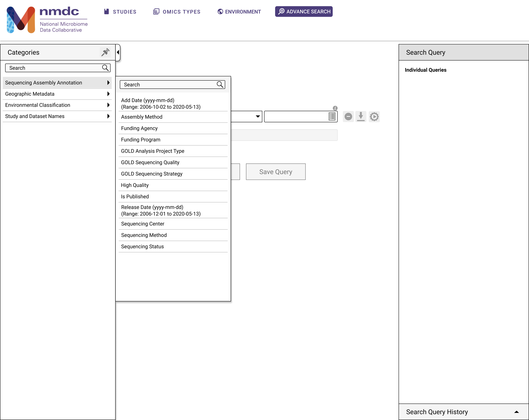Viewport: 529px width, 420px height.
Task: Click the magnifier icon in Categories search
Action: coord(105,68)
